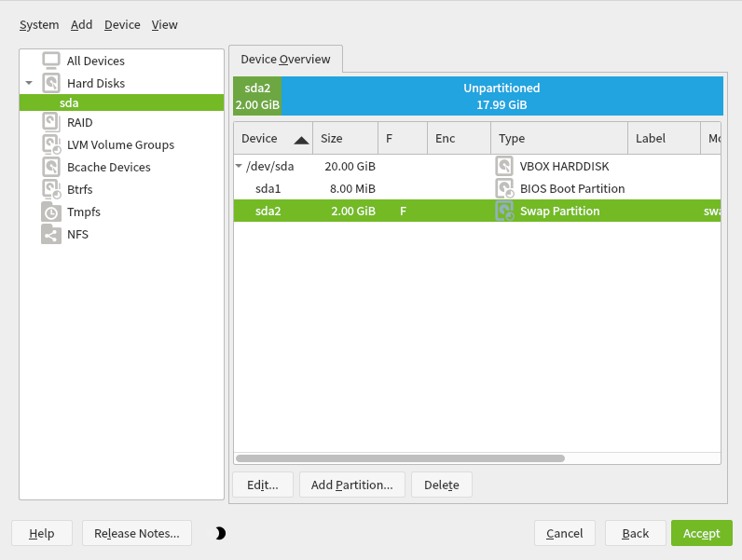The width and height of the screenshot is (742, 560).
Task: Click the 20.00 GiB size cell
Action: pos(350,166)
